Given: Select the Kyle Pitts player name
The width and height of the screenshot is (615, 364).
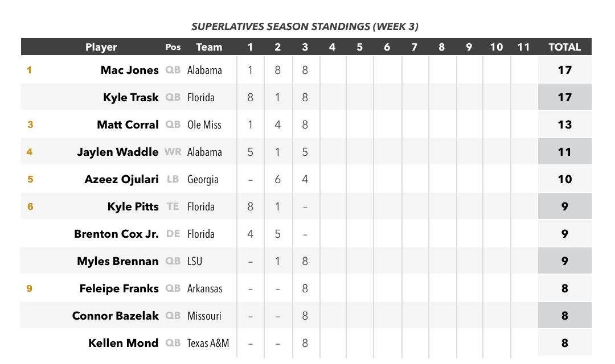Looking at the screenshot, I should [133, 206].
